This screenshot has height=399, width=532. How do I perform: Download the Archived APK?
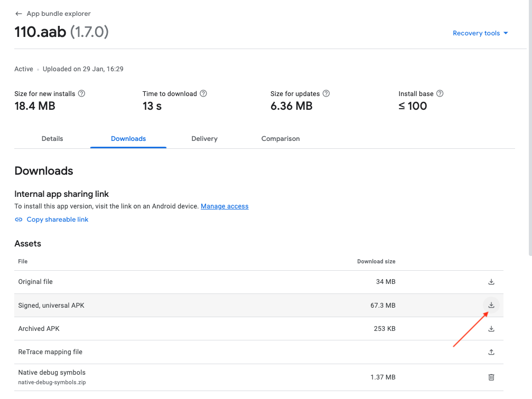[x=491, y=329]
